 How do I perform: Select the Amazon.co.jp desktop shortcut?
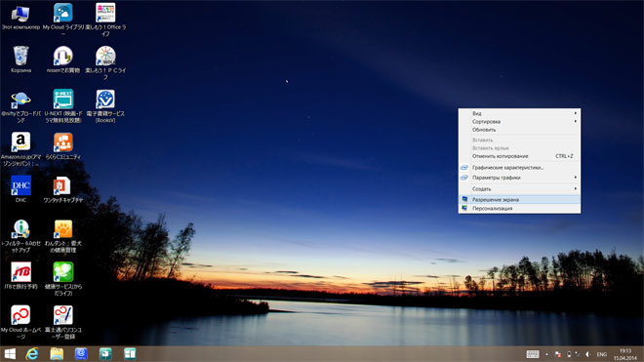[20, 148]
